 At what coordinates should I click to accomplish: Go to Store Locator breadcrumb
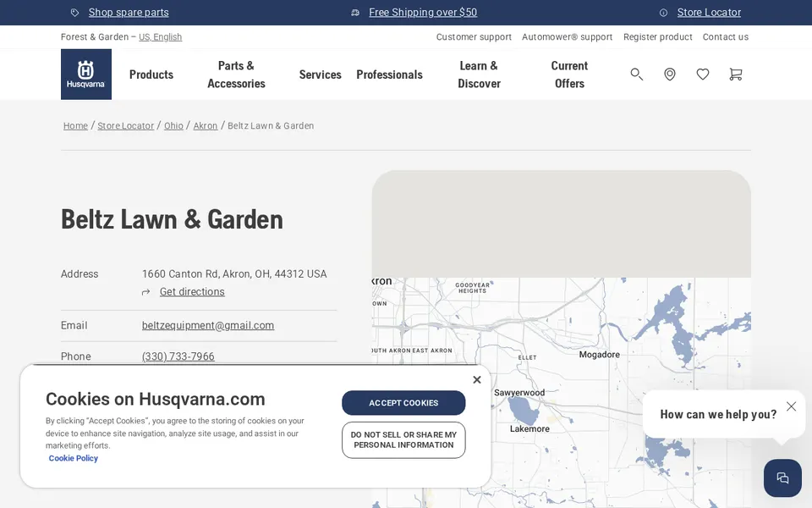126,125
